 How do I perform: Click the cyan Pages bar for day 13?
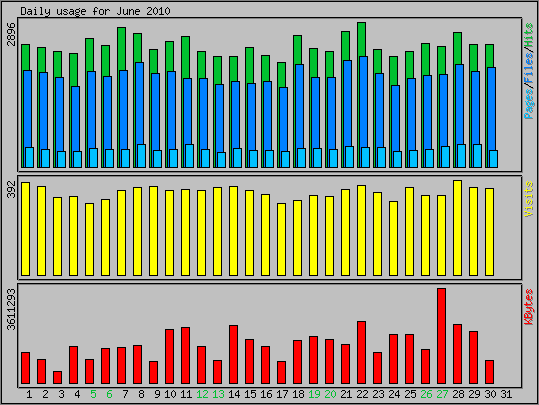point(221,160)
